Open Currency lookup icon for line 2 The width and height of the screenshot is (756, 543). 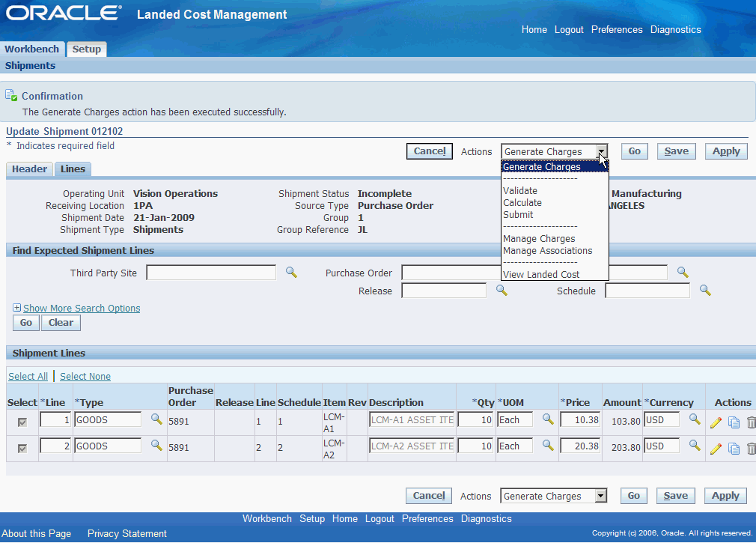(695, 445)
